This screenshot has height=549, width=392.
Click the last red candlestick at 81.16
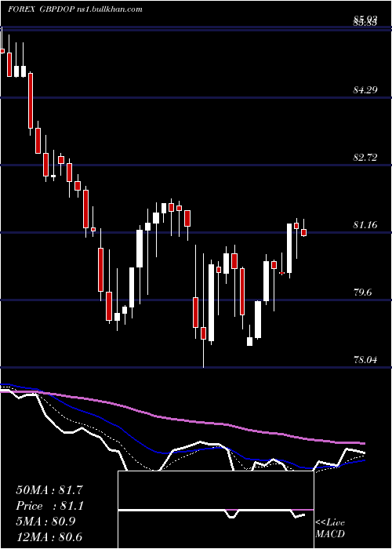tap(304, 232)
